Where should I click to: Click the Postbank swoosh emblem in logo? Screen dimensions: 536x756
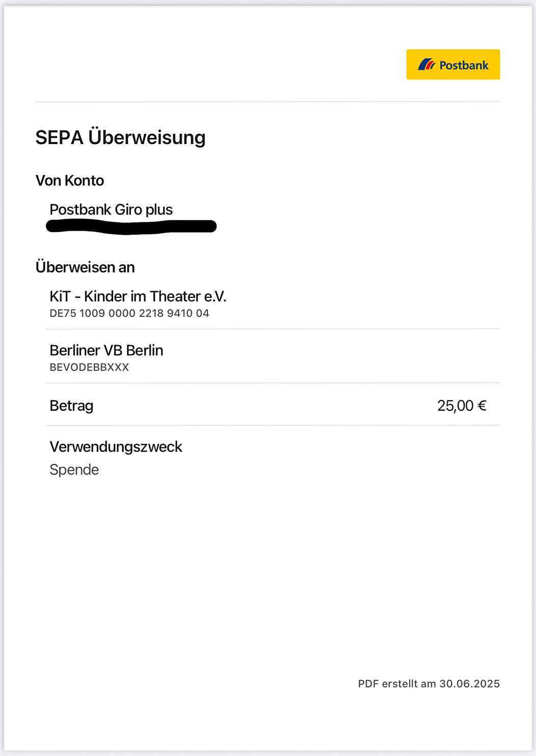(426, 65)
